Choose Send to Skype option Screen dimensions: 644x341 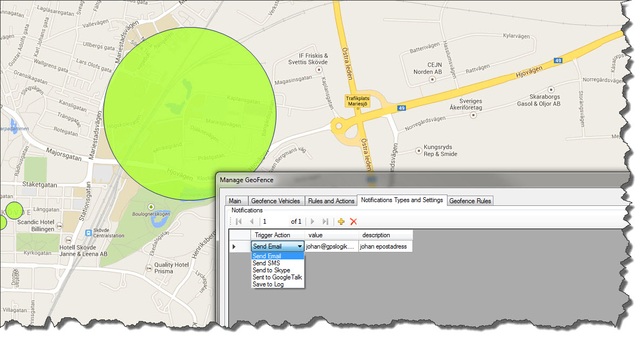[x=277, y=270]
